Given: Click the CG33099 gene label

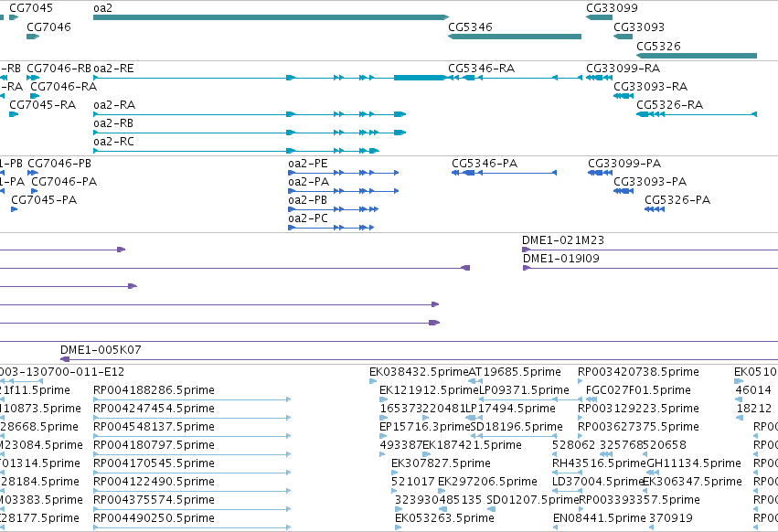Looking at the screenshot, I should tap(612, 8).
